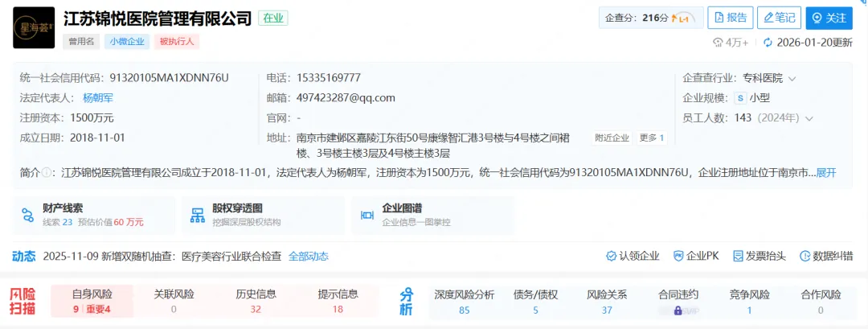868x329 pixels.
Task: Open 合作风险 0 analysis
Action: pos(821,302)
